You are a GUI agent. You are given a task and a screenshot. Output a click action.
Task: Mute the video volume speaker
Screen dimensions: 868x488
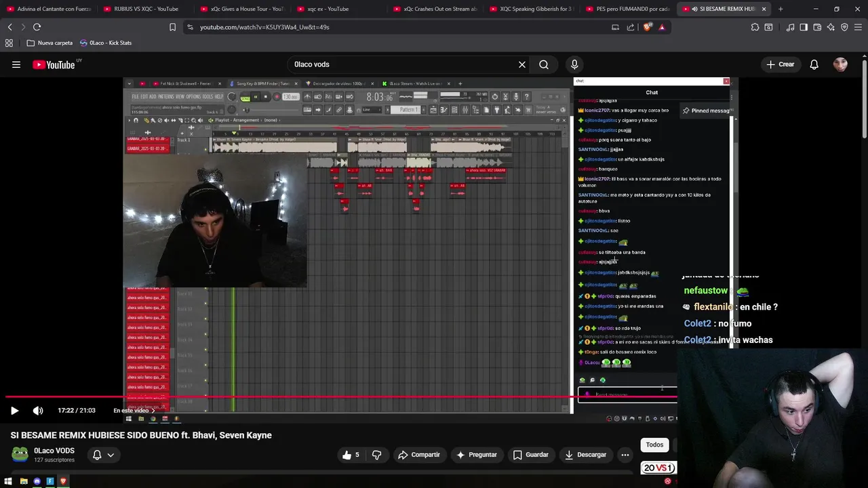(38, 410)
